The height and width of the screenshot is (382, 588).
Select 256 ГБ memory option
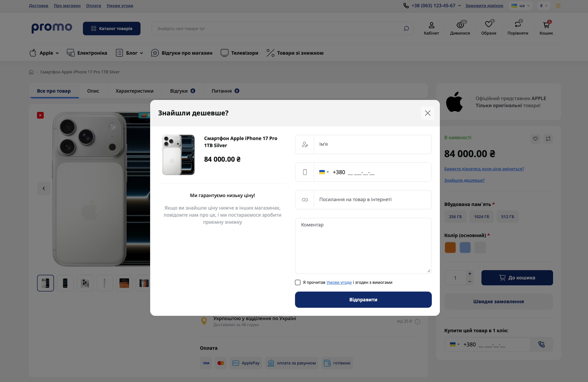pos(455,216)
